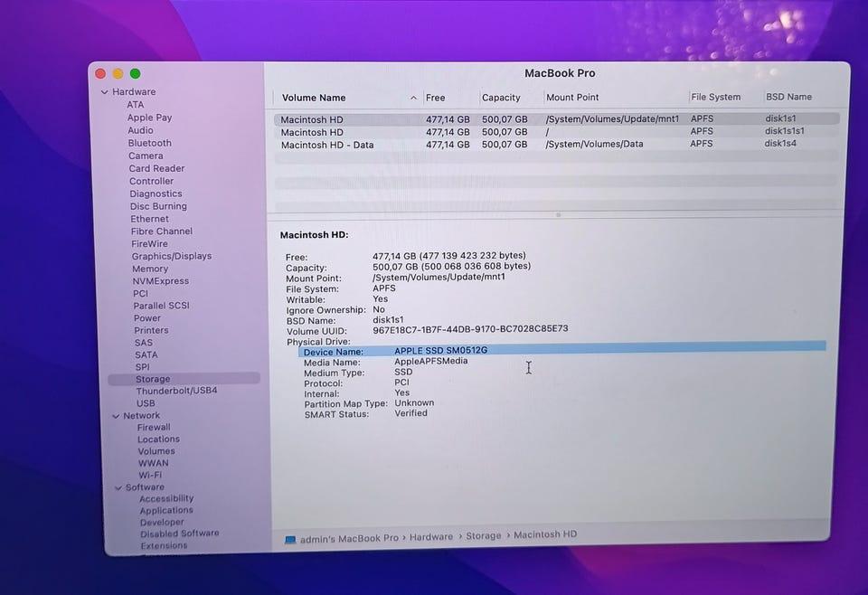
Task: Click the red close window button
Action: click(100, 73)
